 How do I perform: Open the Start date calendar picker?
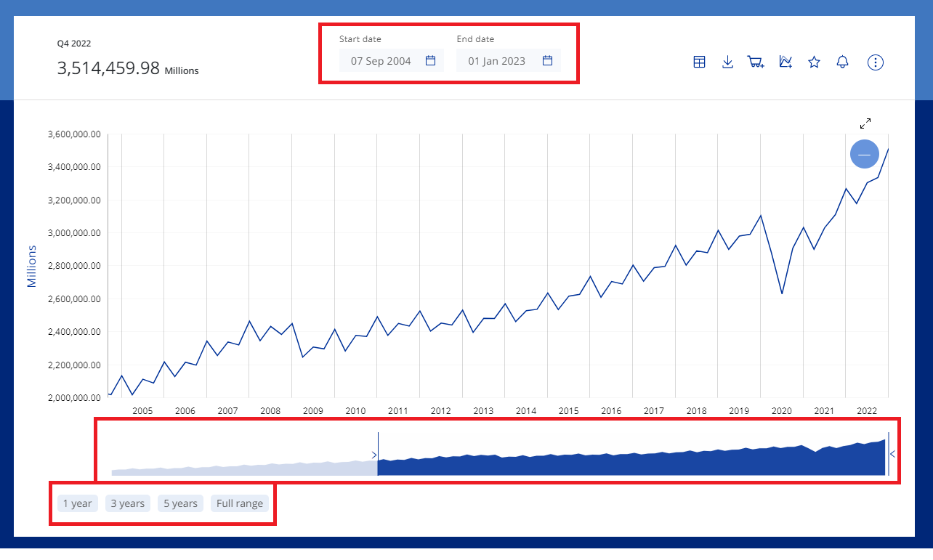[430, 61]
